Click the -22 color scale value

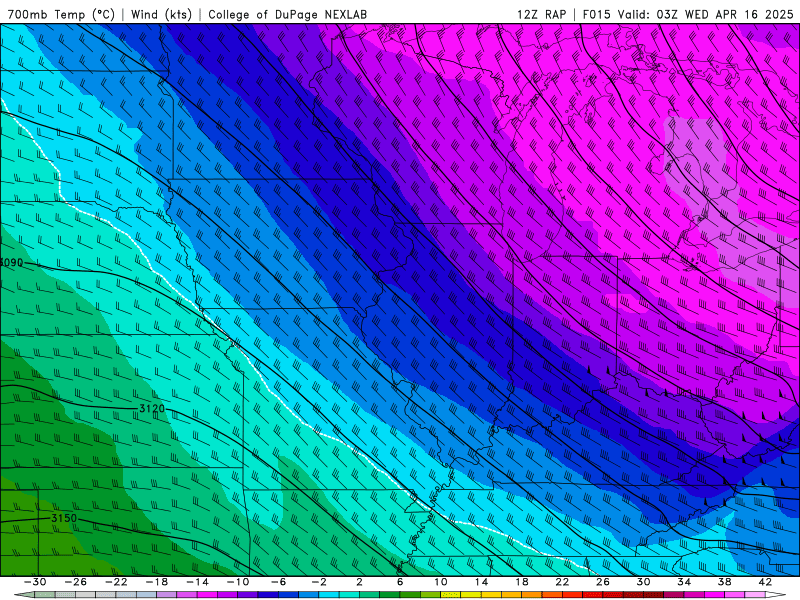click(x=116, y=582)
